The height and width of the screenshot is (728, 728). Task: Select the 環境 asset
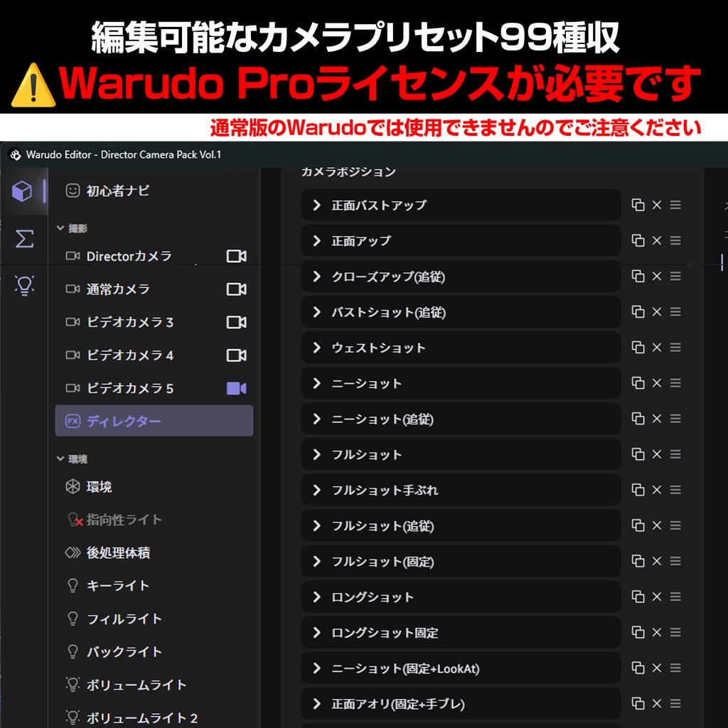click(154, 486)
